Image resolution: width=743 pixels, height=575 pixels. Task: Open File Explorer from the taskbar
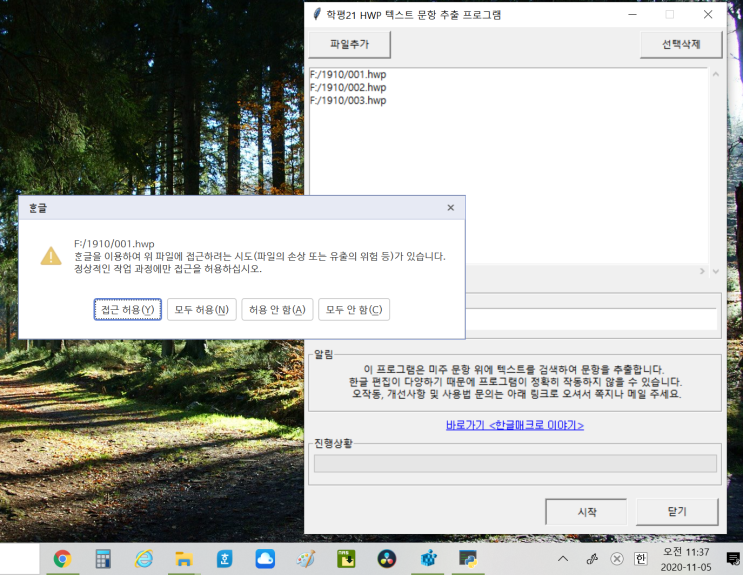pos(184,559)
